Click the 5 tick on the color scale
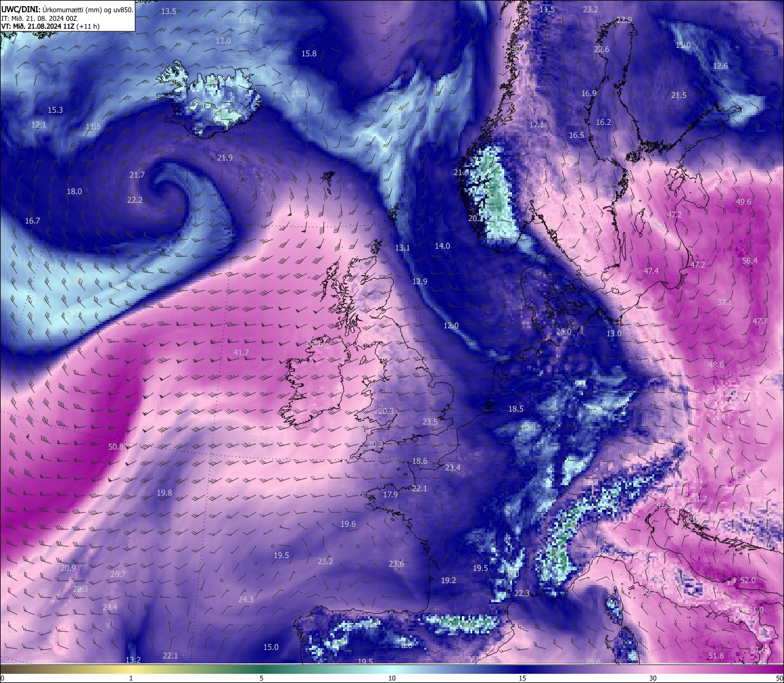The width and height of the screenshot is (784, 683). (262, 678)
